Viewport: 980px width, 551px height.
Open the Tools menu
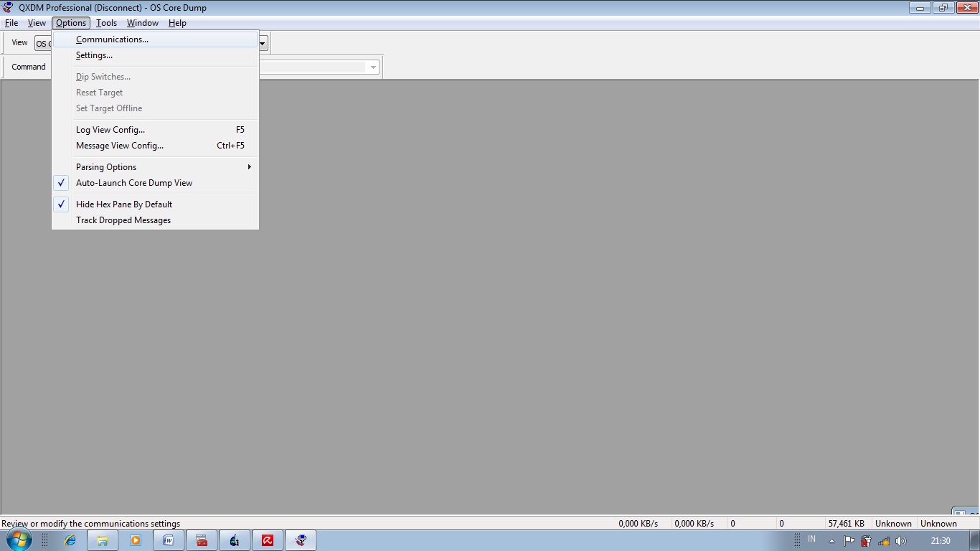tap(106, 22)
